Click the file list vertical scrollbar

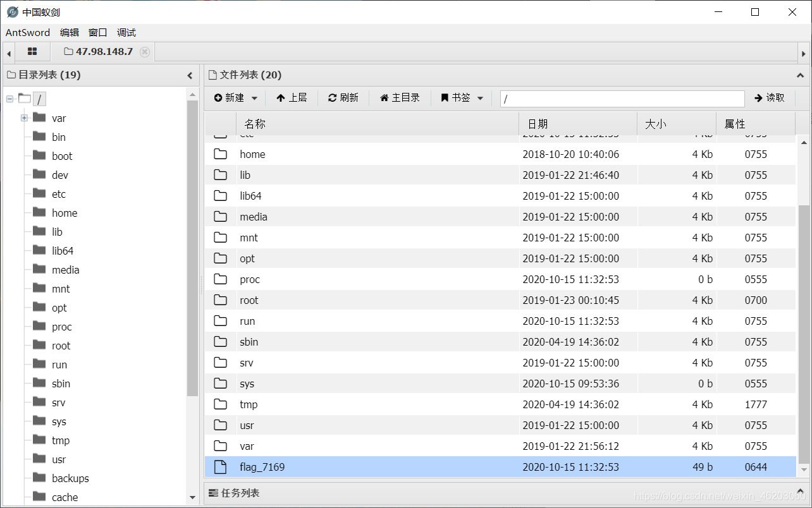(x=804, y=334)
